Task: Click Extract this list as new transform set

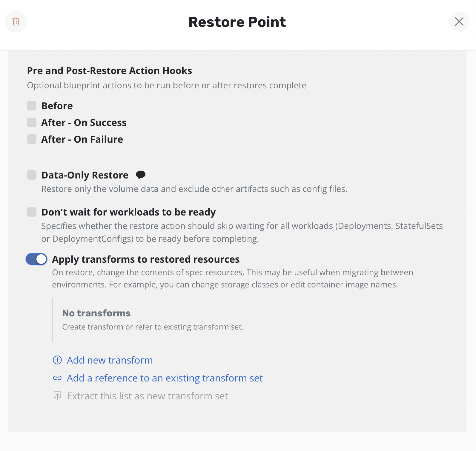Action: 148,396
